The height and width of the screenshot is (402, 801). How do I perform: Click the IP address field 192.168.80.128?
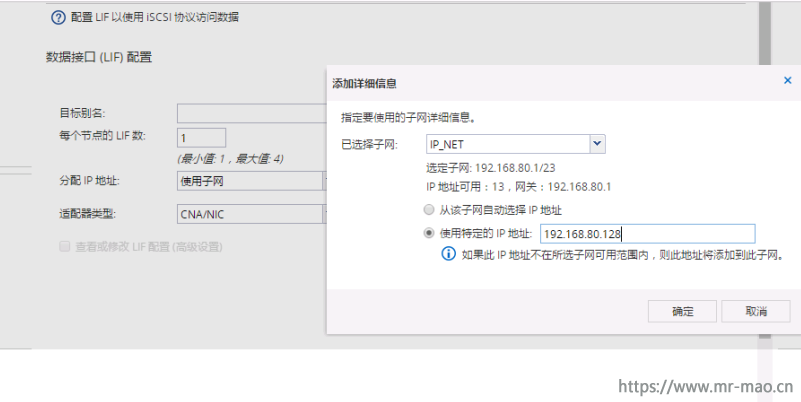647,233
